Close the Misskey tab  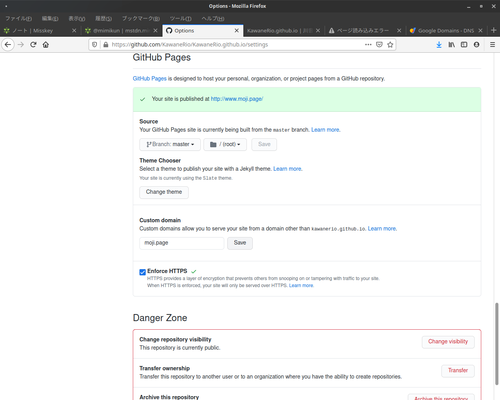[x=74, y=30]
